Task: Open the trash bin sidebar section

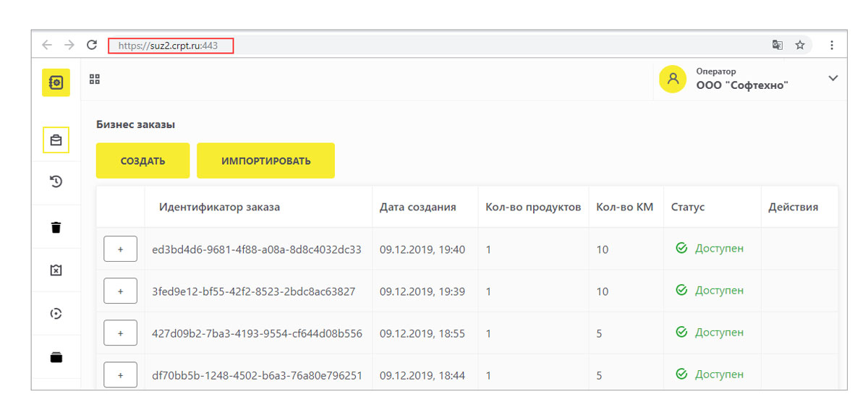Action: (x=56, y=227)
